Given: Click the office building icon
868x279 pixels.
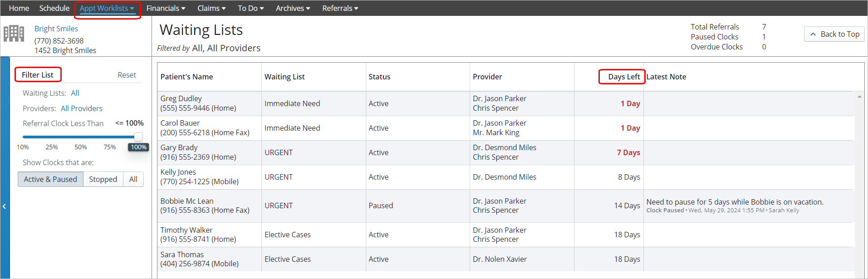Looking at the screenshot, I should [x=14, y=34].
